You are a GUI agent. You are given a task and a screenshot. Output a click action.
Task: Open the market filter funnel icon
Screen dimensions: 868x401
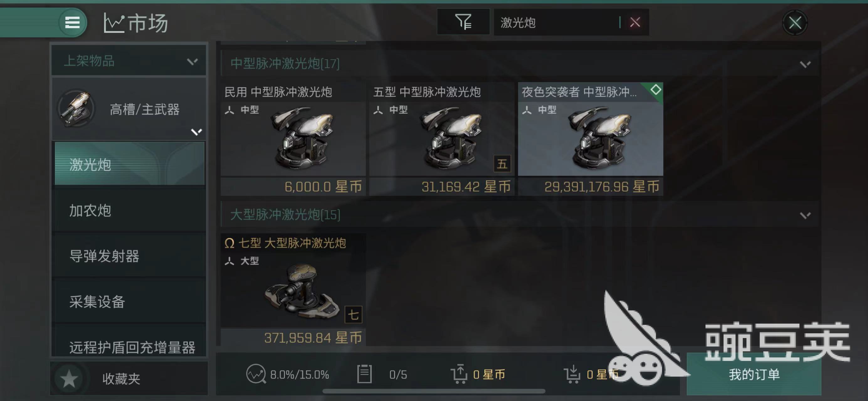[463, 22]
